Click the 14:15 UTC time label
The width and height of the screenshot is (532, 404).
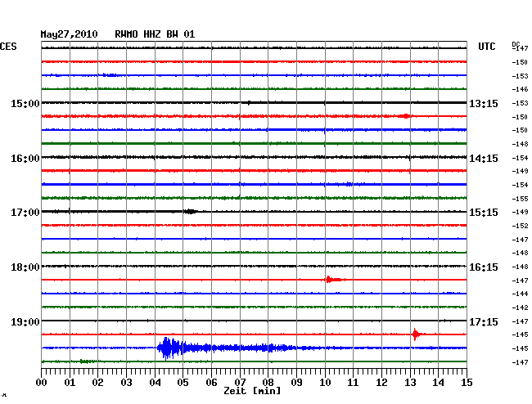(484, 159)
